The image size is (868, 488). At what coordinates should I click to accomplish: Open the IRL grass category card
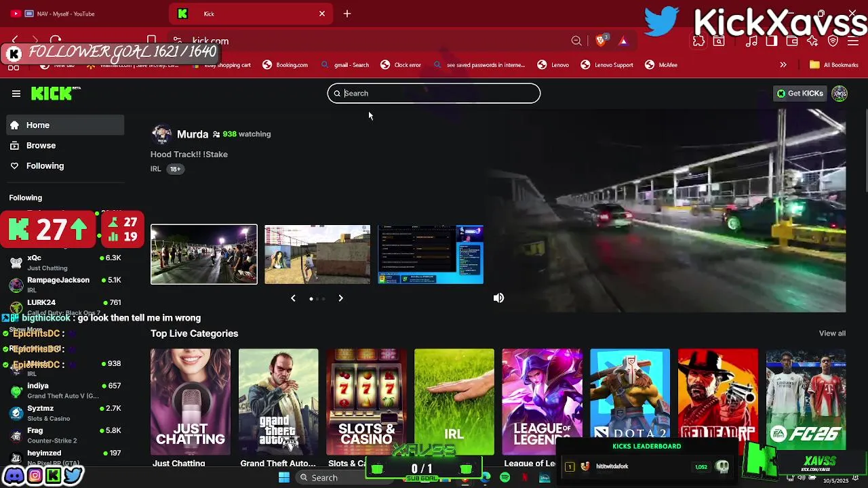[x=454, y=401]
